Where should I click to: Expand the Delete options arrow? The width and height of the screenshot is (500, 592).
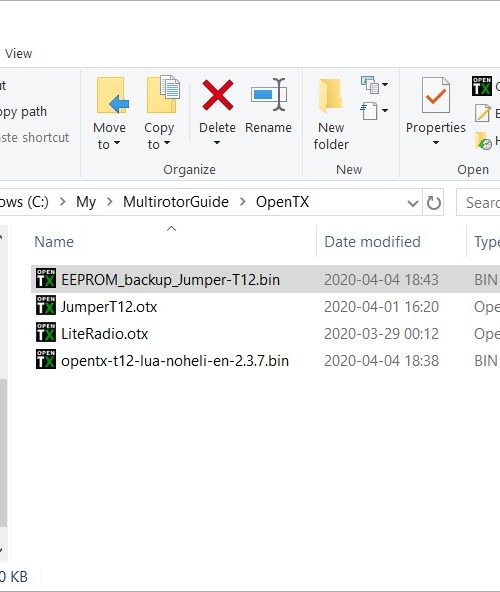(x=217, y=143)
